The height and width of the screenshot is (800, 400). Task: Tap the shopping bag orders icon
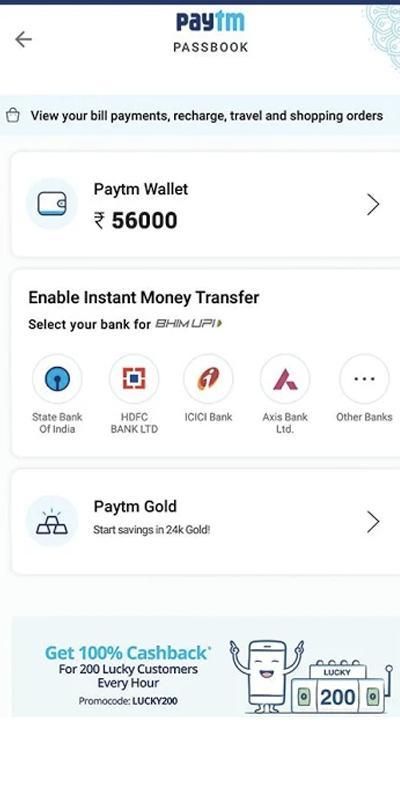click(x=13, y=116)
